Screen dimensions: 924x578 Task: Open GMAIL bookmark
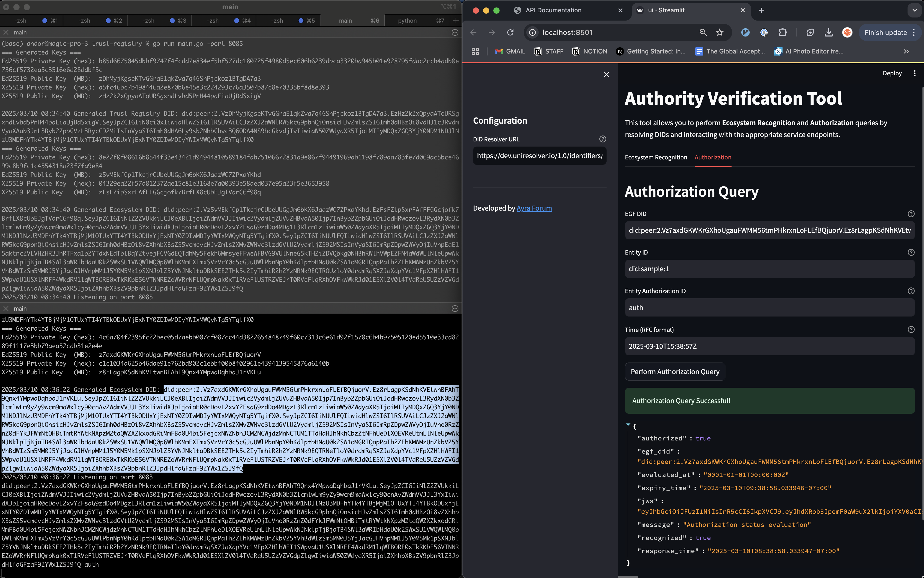coord(510,51)
